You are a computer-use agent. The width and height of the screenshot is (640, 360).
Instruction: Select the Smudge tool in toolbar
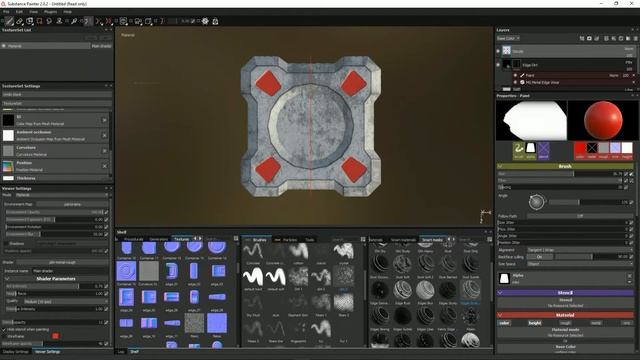click(x=49, y=21)
